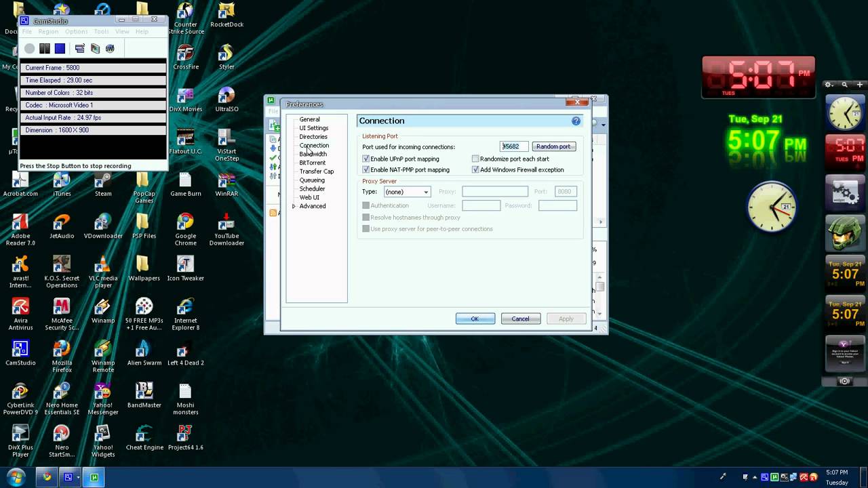Image resolution: width=868 pixels, height=488 pixels.
Task: Toggle CamStudio view icon after the Stop button
Action: tap(79, 49)
